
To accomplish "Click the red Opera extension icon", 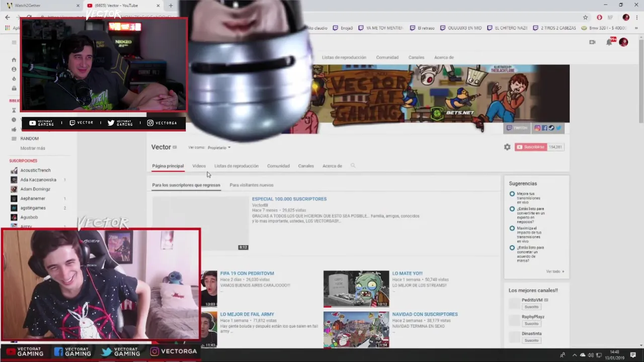I will coord(599,17).
